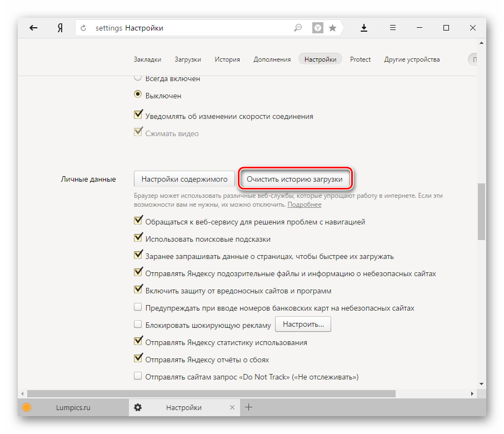Switch to the Lumpics.ru browser tab
504x434 pixels.
[73, 407]
